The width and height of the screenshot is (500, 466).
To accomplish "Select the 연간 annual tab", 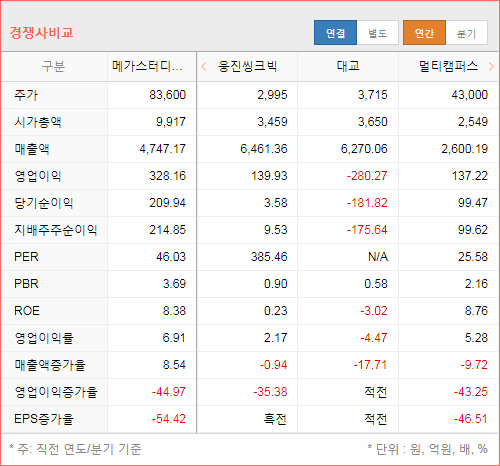I will pos(424,33).
